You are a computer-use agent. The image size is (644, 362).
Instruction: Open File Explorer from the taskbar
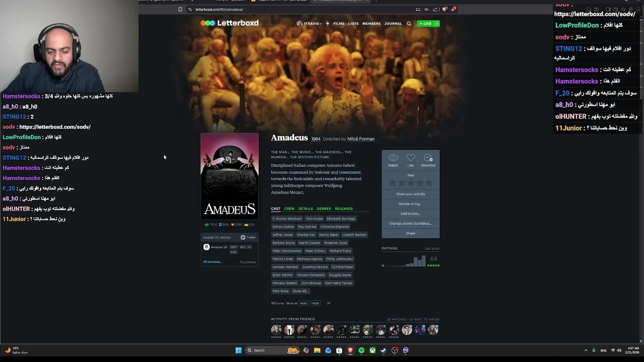[317, 350]
